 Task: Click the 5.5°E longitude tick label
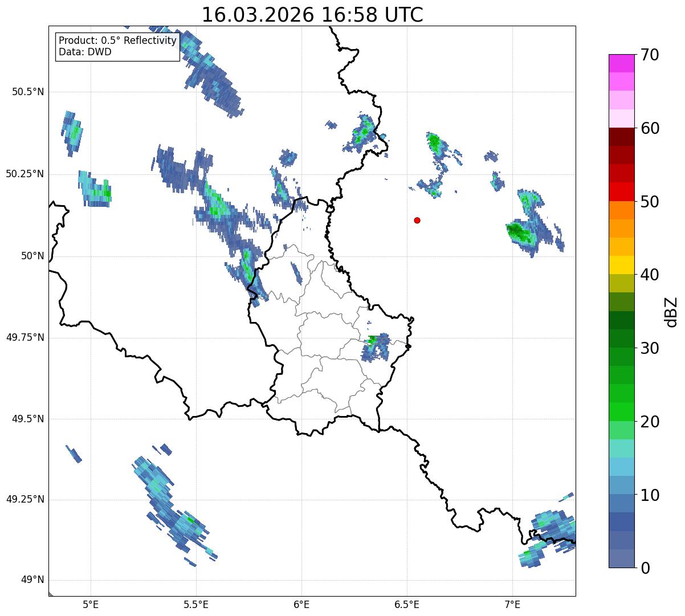(x=196, y=604)
